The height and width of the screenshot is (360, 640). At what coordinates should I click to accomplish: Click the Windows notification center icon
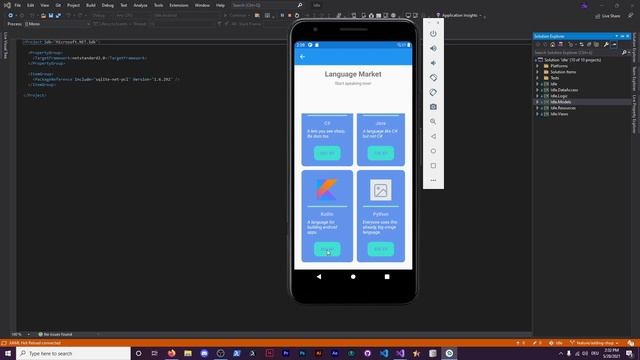pos(629,353)
